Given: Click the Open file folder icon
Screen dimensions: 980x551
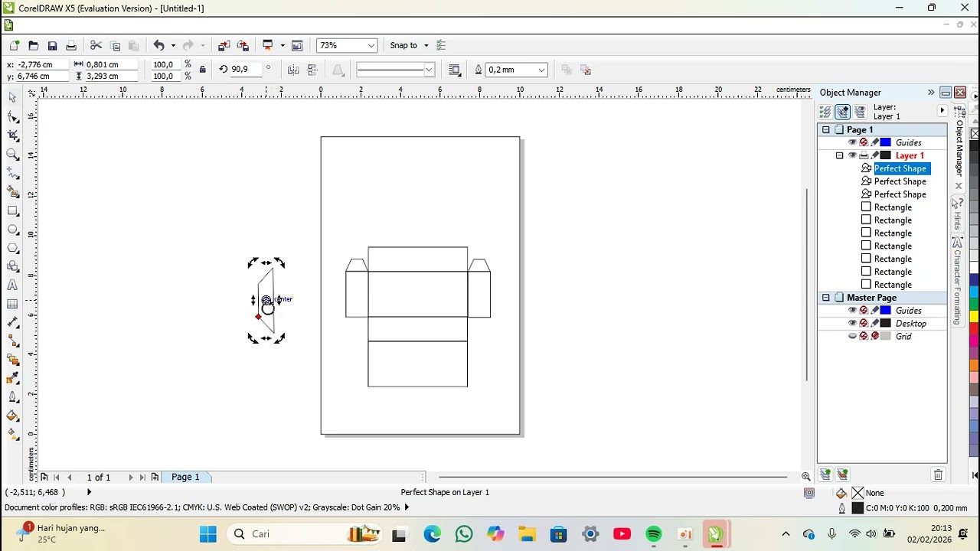Looking at the screenshot, I should click(33, 46).
